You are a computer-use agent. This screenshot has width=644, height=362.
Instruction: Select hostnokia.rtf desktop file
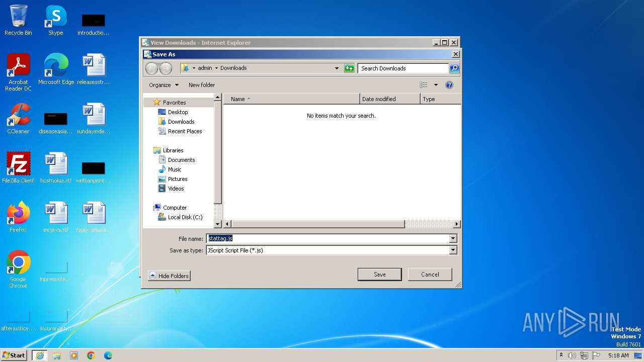pos(56,168)
